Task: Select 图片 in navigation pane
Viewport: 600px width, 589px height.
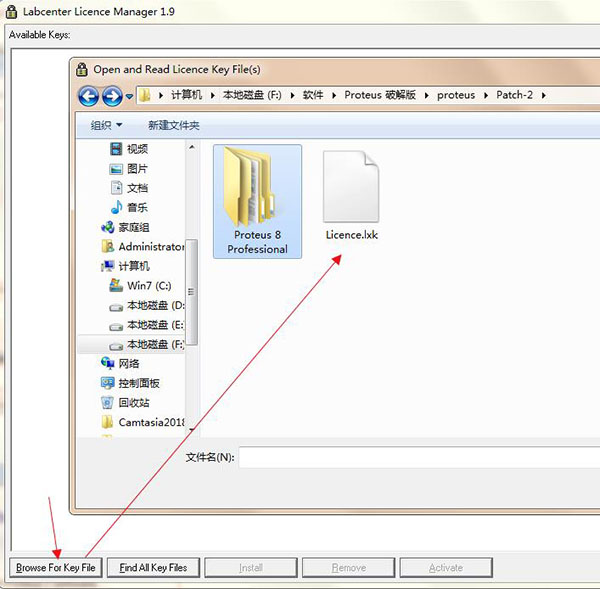Action: 129,168
